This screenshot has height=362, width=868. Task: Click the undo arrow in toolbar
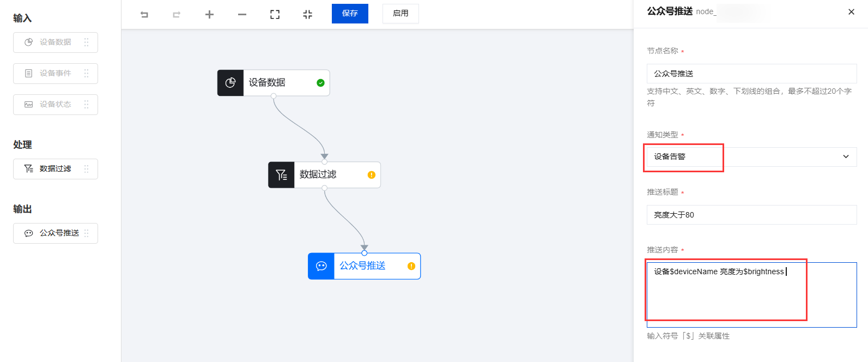tap(144, 15)
